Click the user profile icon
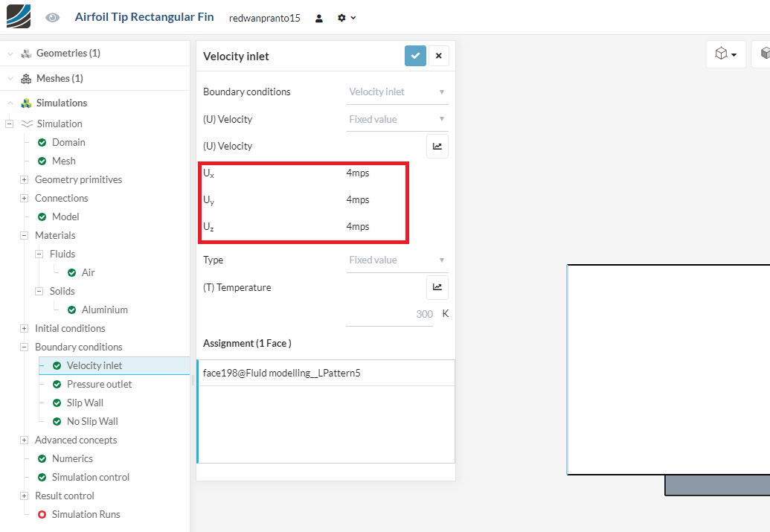770x532 pixels. pyautogui.click(x=319, y=18)
